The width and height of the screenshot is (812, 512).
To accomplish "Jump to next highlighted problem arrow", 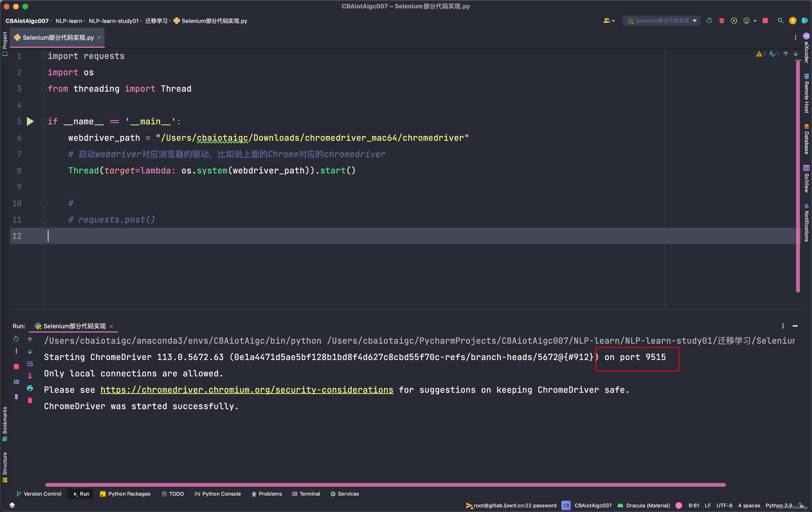I will coord(795,54).
